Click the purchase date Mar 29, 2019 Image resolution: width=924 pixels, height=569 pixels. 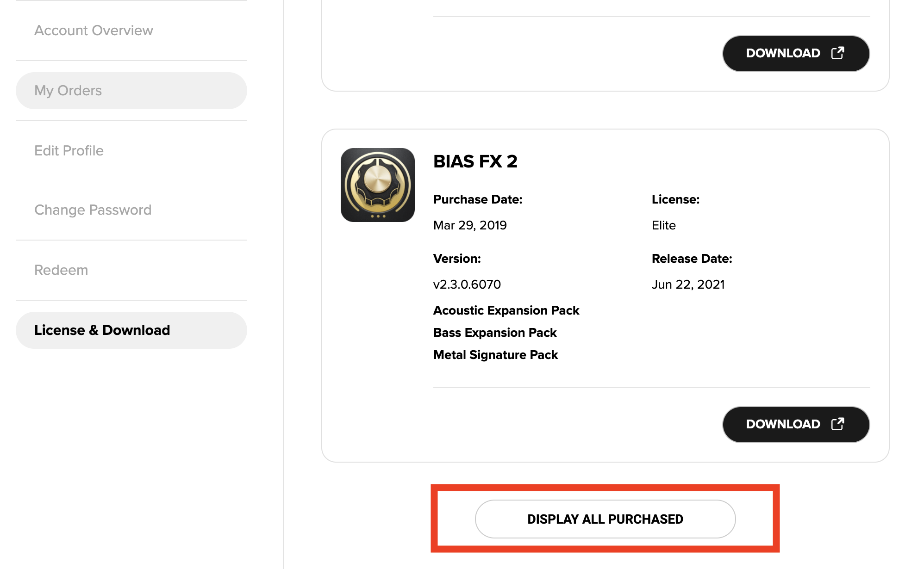coord(470,225)
